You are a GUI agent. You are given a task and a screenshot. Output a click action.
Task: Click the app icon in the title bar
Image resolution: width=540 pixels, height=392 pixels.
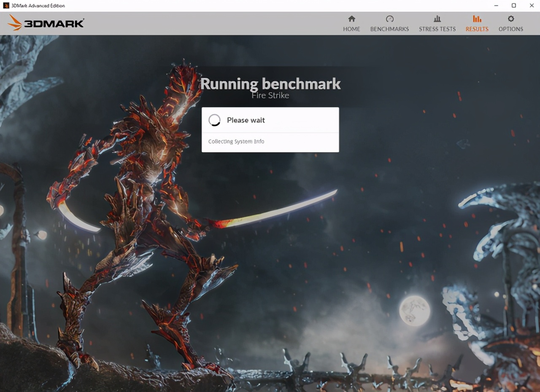(x=6, y=5)
